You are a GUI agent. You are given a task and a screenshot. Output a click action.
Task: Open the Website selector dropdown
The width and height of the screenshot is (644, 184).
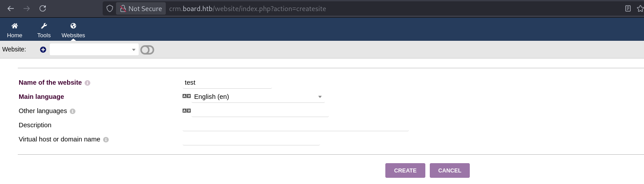click(94, 50)
